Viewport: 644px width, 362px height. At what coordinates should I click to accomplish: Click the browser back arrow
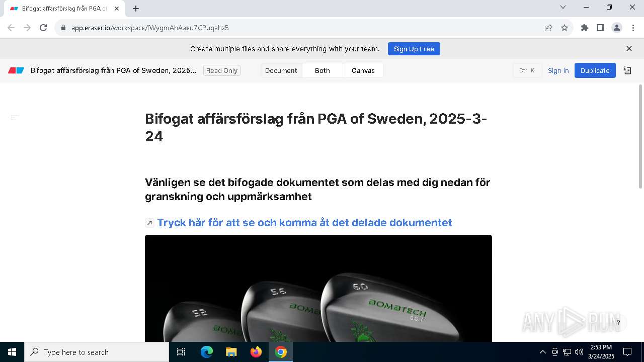click(x=11, y=28)
